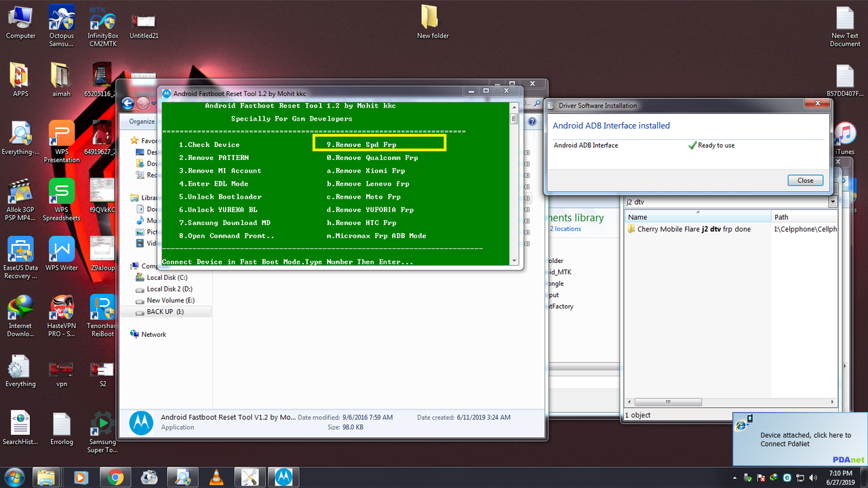
Task: Open the HasteVPN PRO shortcut
Action: [61, 316]
